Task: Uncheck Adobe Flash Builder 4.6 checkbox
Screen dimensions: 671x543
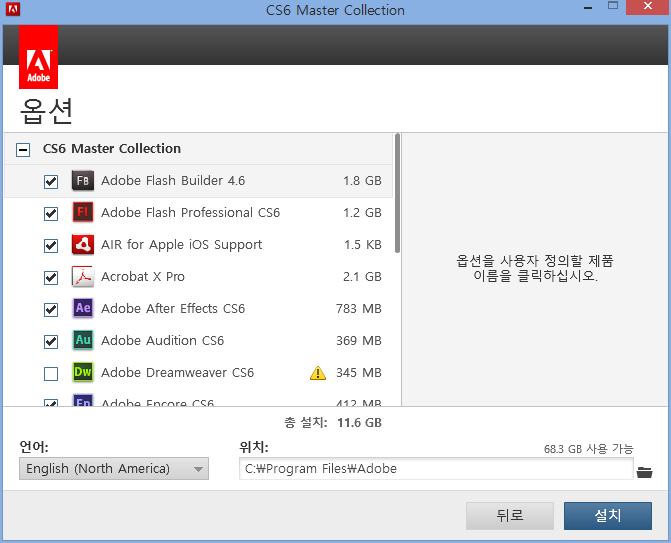Action: [51, 181]
